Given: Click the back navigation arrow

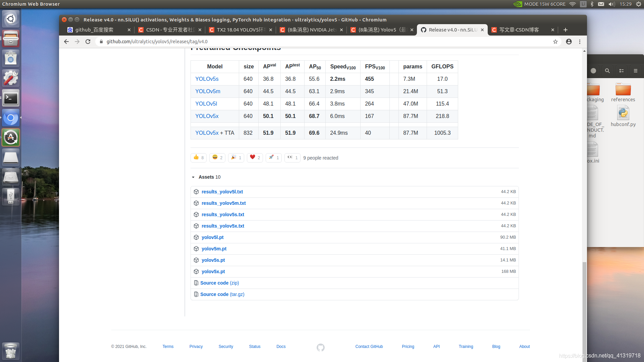Looking at the screenshot, I should click(66, 42).
